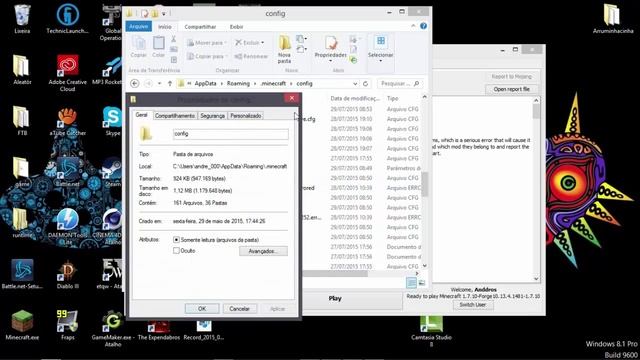Click Roaming in the address breadcrumb
The height and width of the screenshot is (360, 640).
click(238, 83)
